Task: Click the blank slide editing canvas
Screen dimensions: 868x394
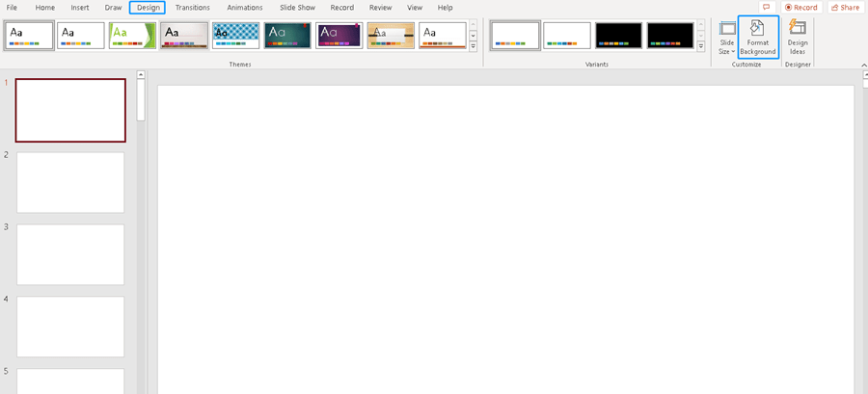Action: click(506, 239)
